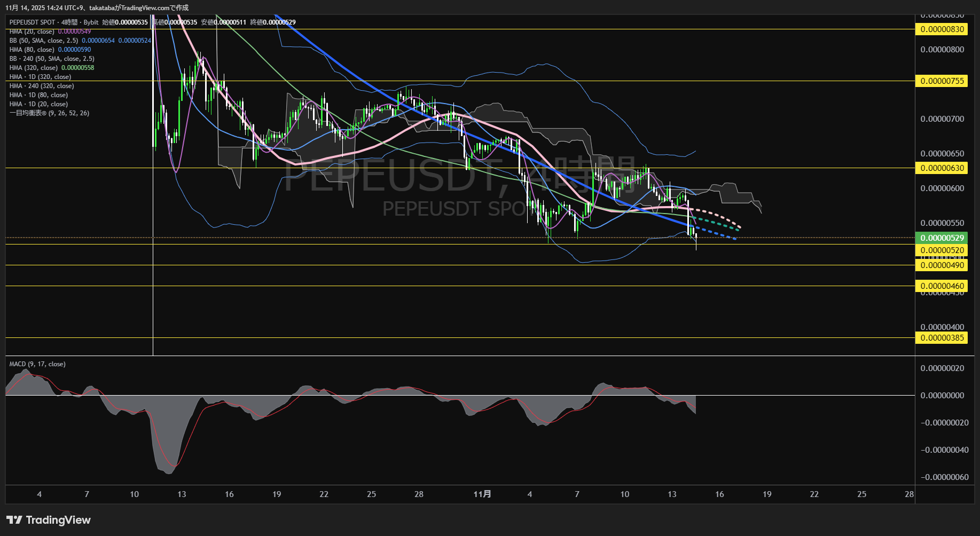Select the 0.00000490 price level label
Image resolution: width=980 pixels, height=536 pixels.
coord(942,265)
